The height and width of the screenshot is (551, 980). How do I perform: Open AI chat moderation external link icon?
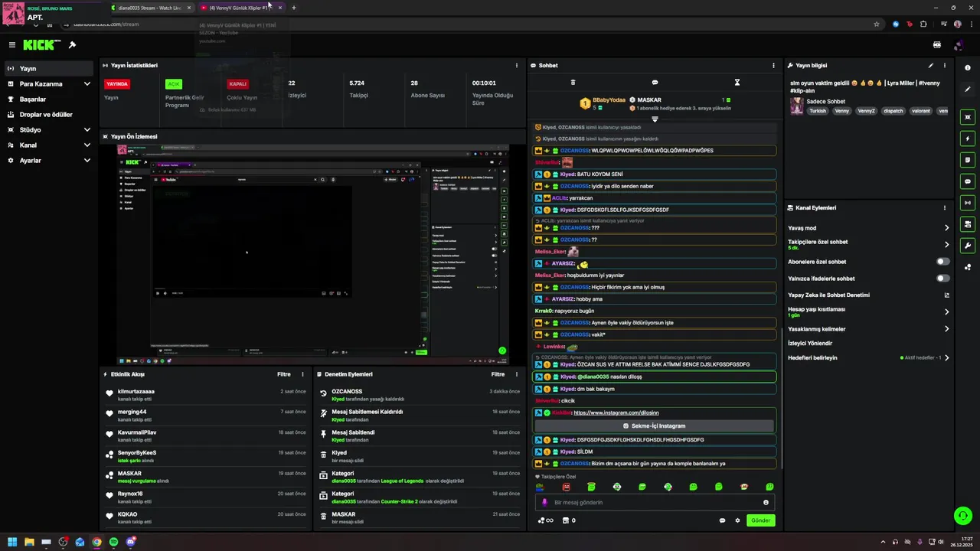(946, 295)
